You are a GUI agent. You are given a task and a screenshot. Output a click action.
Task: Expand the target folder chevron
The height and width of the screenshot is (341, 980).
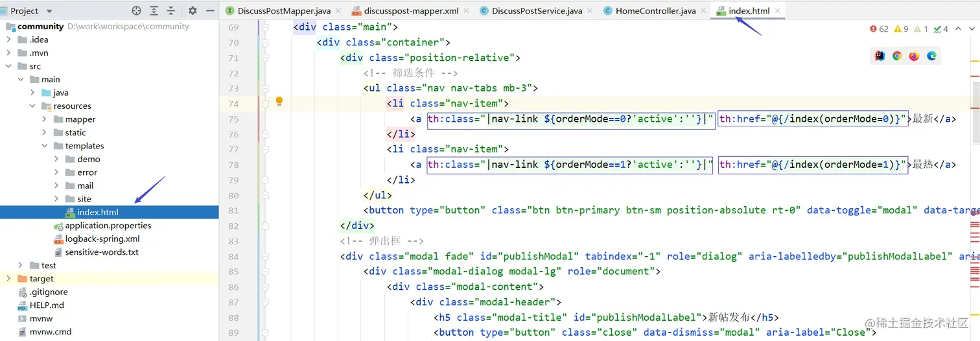pos(8,279)
